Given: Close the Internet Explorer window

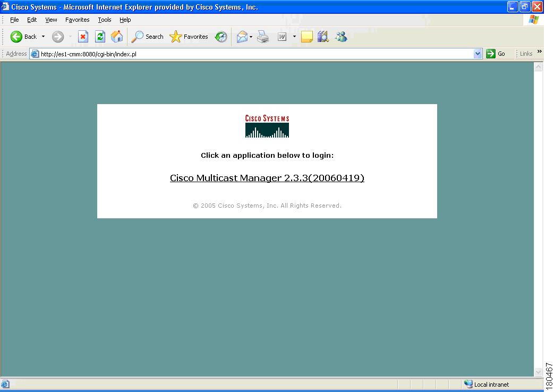Looking at the screenshot, I should 537,7.
